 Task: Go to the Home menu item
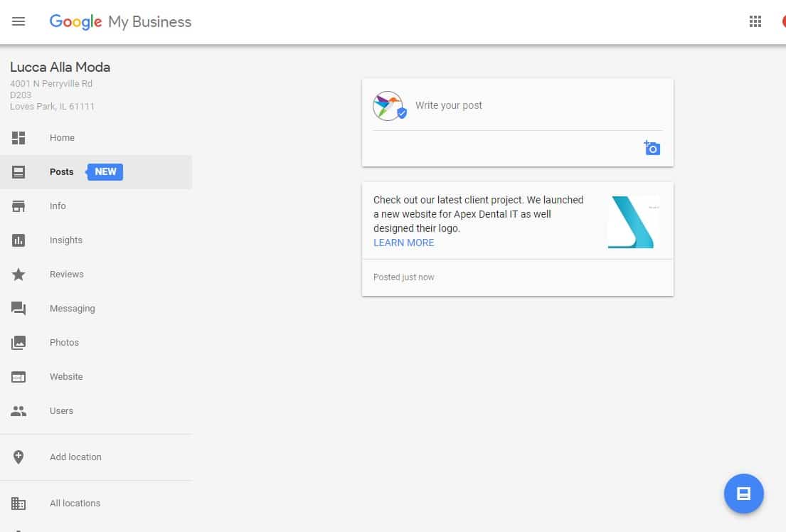[62, 138]
